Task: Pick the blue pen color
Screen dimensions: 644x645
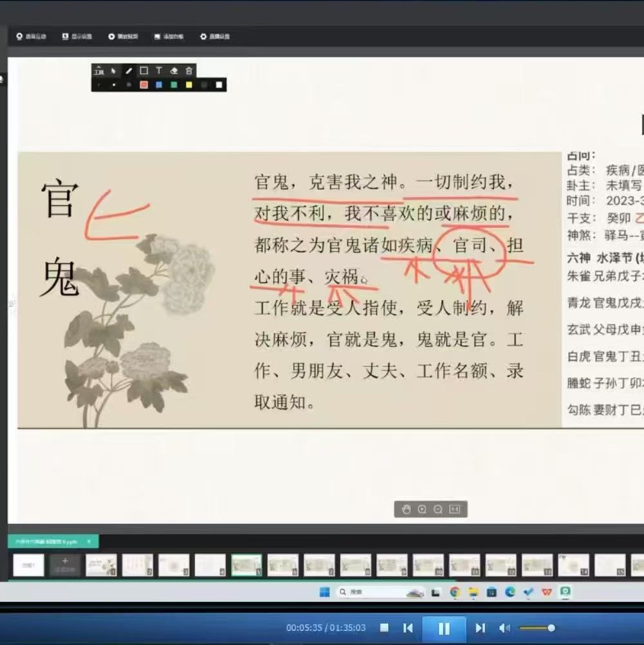Action: tap(159, 85)
